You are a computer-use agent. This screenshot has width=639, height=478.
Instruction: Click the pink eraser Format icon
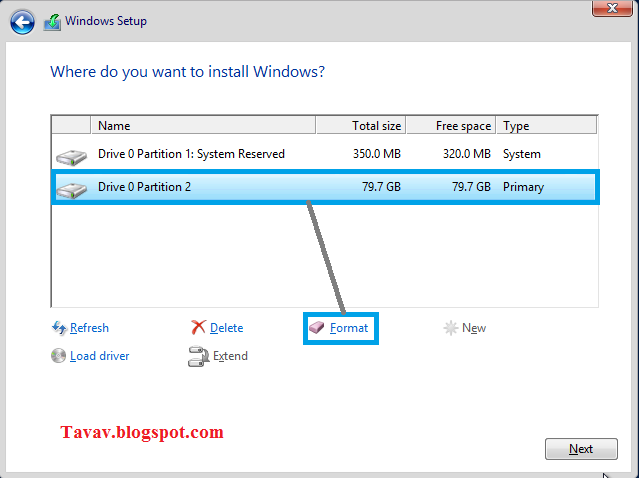(316, 327)
